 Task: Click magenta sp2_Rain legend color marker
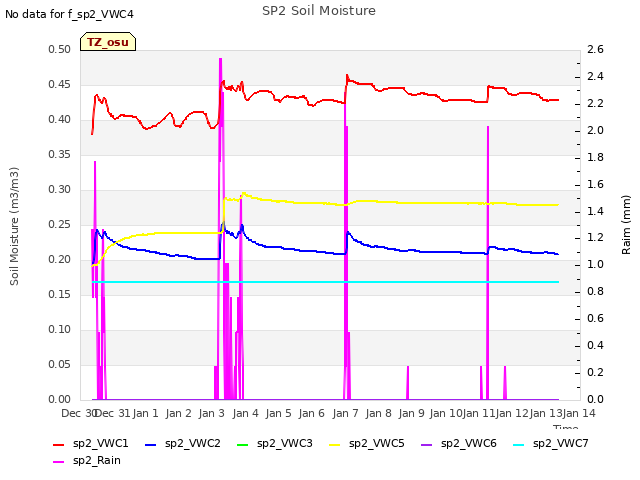click(59, 462)
